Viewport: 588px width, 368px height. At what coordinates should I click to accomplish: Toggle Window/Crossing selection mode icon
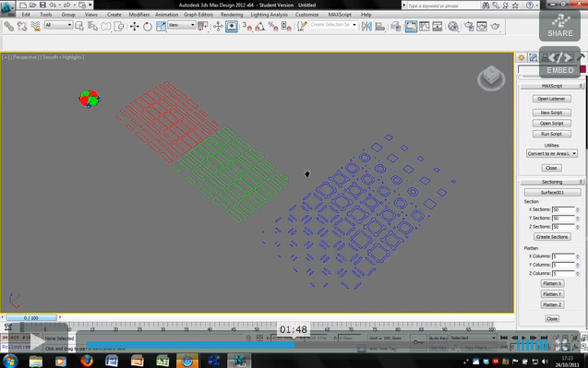click(x=119, y=26)
